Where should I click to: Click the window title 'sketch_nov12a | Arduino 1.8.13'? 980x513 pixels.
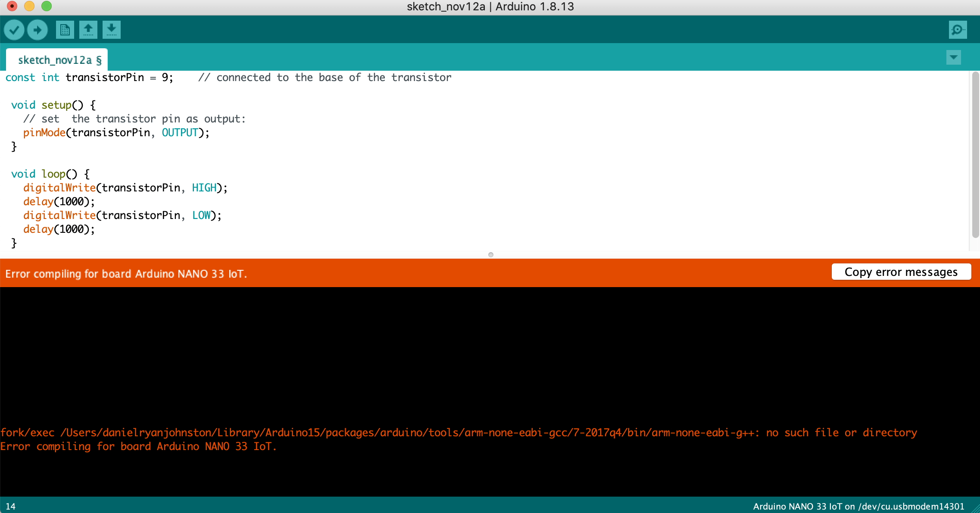coord(490,6)
